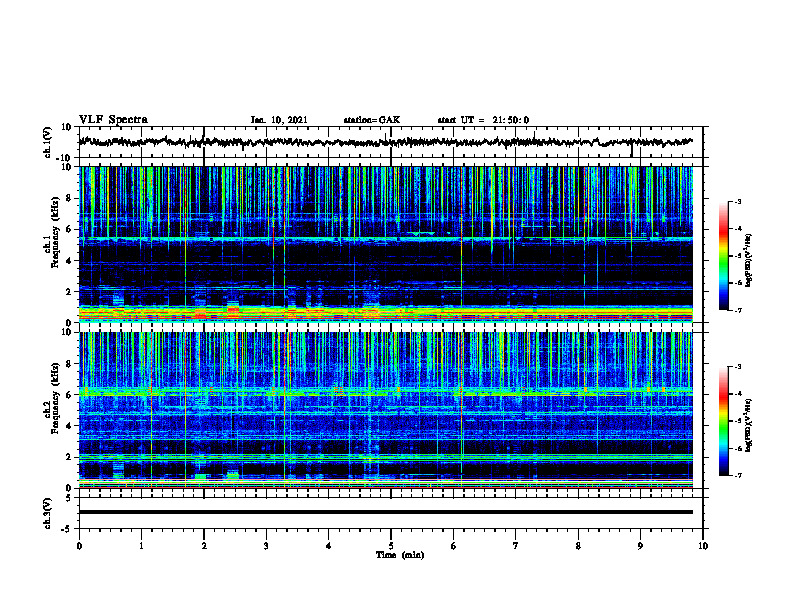Click the "4" kHz tick on ch.1 spectrogram
Viewport: 792px width, 612px height.
coord(70,261)
